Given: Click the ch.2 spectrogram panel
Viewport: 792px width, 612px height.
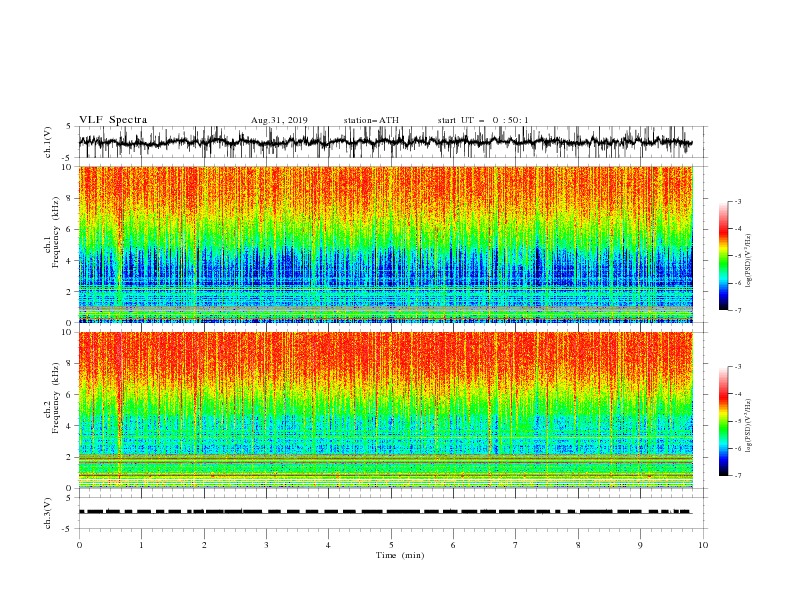Looking at the screenshot, I should 385,410.
